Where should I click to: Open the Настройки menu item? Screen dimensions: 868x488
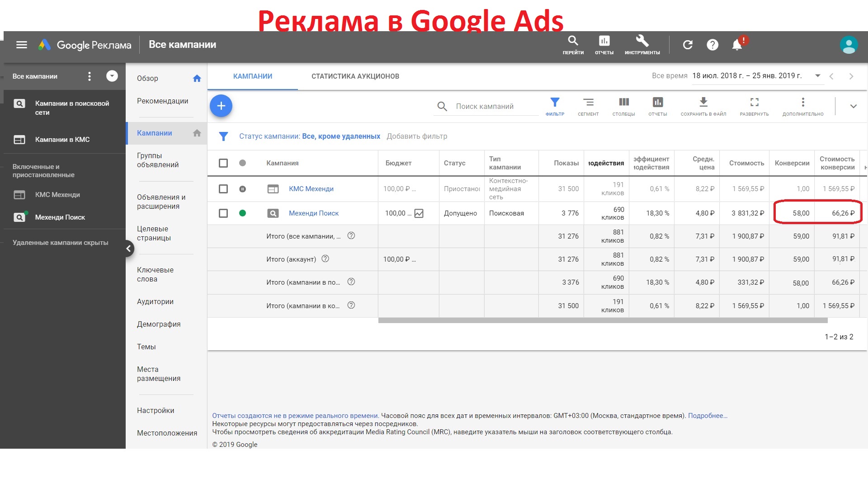pos(156,410)
